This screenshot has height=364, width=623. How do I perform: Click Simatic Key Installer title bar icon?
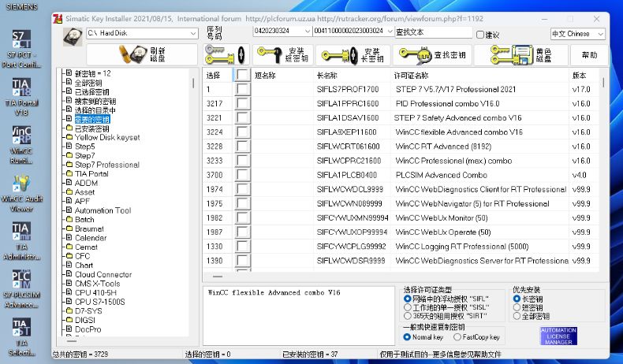[x=58, y=19]
